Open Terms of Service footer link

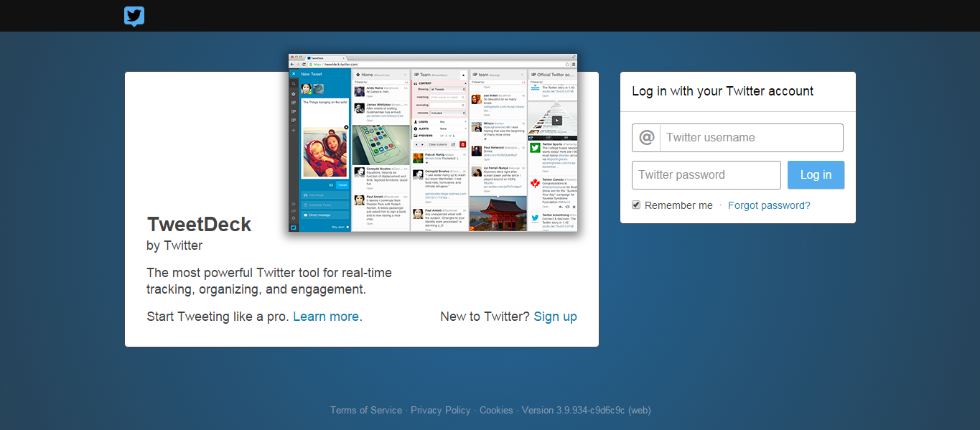pyautogui.click(x=366, y=410)
